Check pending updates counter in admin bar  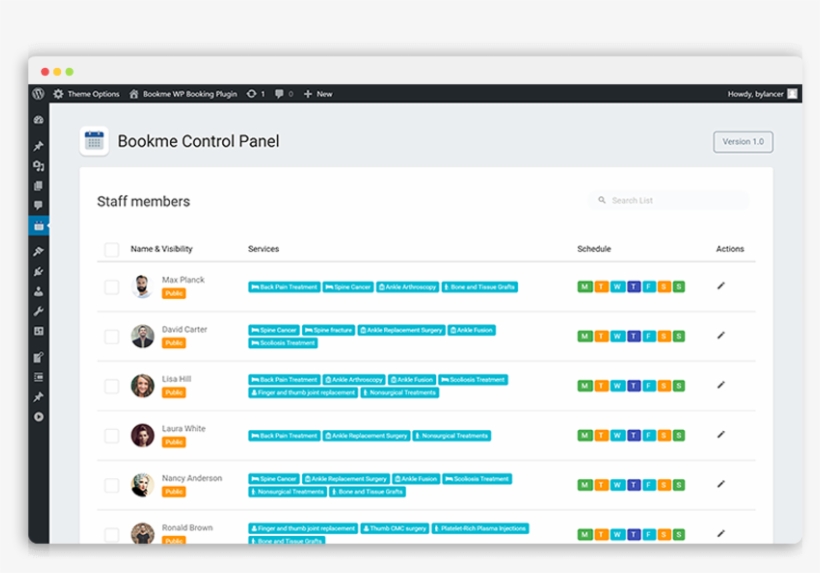click(x=256, y=94)
